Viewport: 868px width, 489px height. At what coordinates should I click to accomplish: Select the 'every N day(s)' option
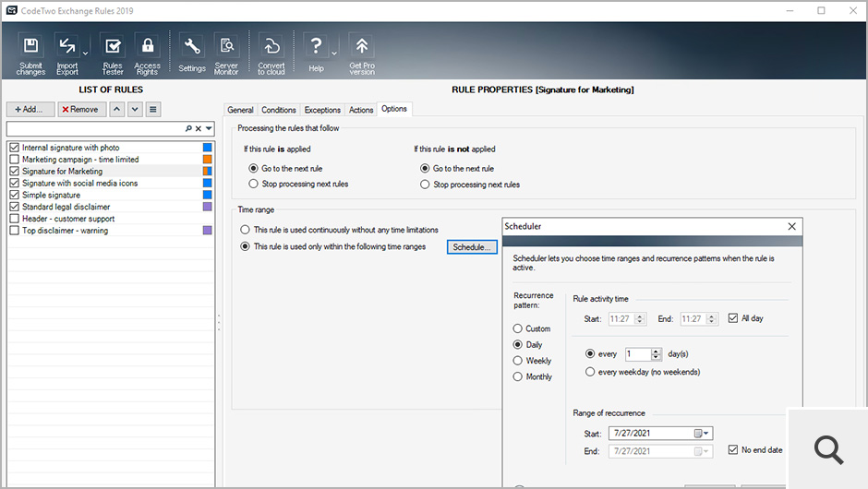click(x=590, y=353)
